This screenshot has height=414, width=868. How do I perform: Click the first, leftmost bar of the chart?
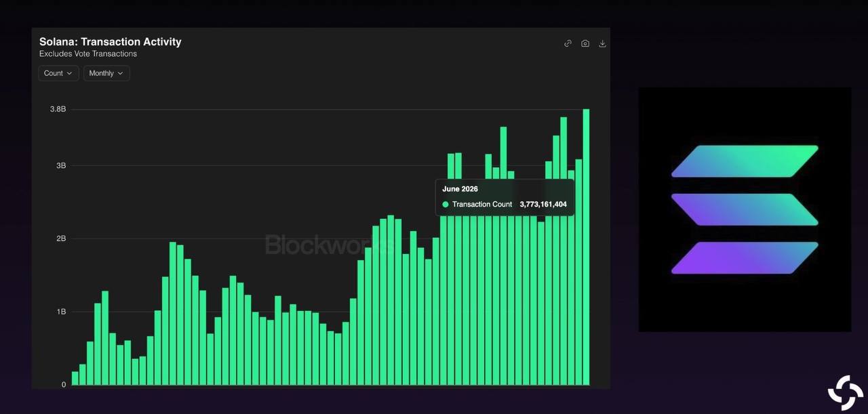point(75,378)
